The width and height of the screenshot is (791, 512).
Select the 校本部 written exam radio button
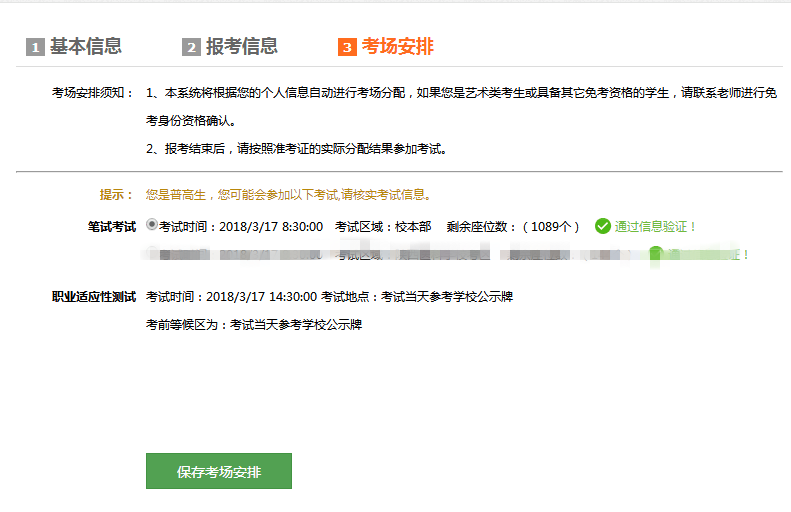[x=151, y=225]
